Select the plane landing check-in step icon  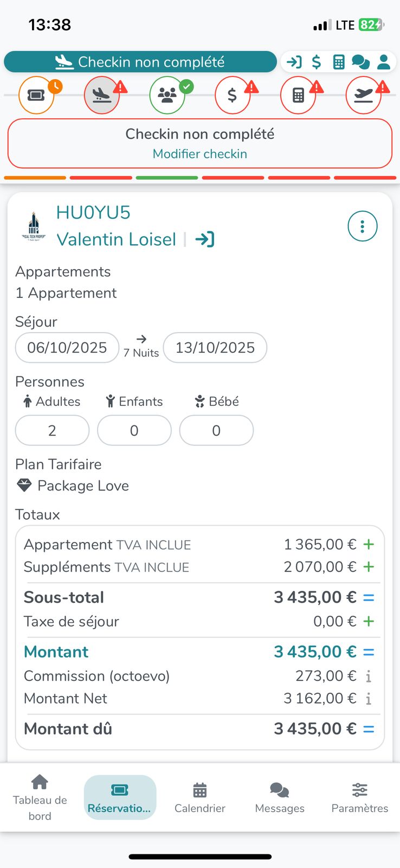point(102,95)
